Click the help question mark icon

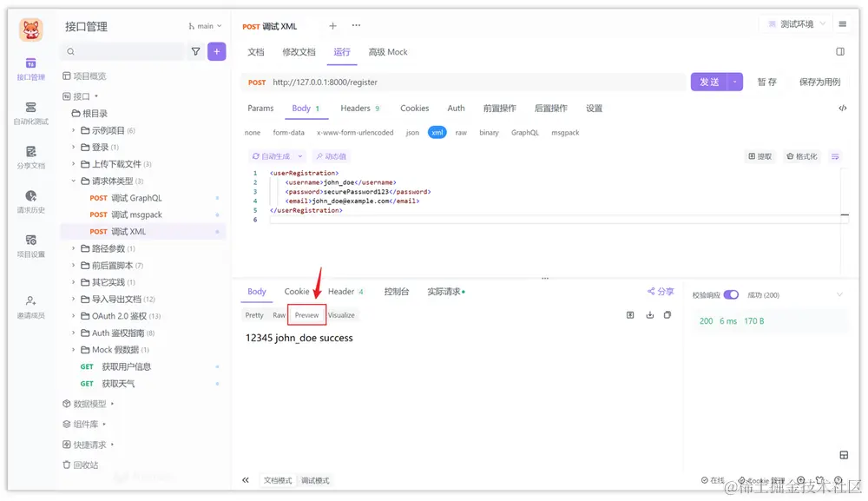click(x=838, y=480)
